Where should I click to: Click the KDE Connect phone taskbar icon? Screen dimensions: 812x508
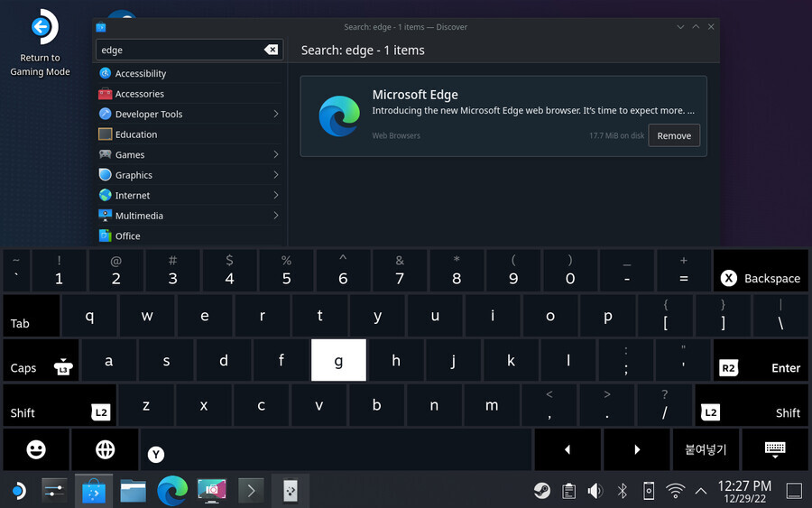pos(291,490)
